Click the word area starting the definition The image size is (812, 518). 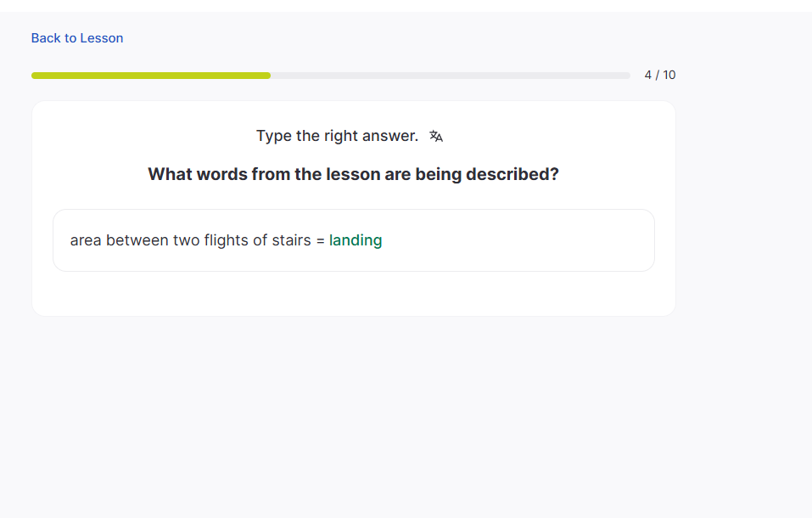pyautogui.click(x=86, y=240)
